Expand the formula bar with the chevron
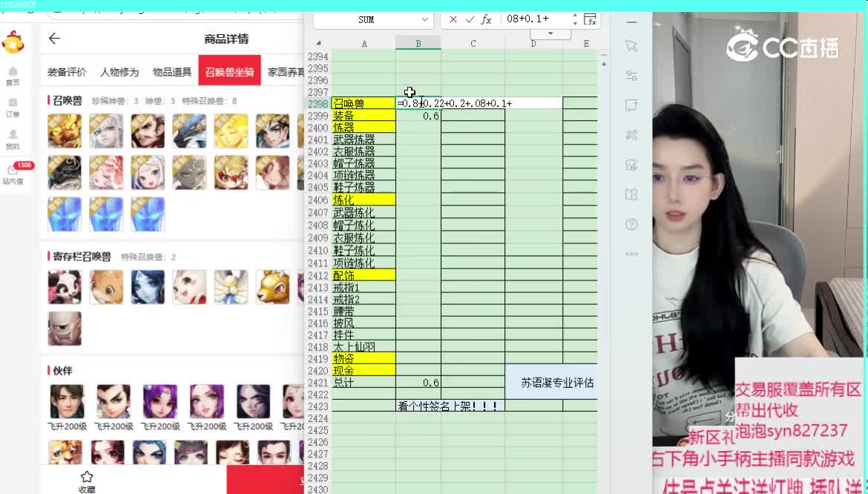 [x=550, y=33]
